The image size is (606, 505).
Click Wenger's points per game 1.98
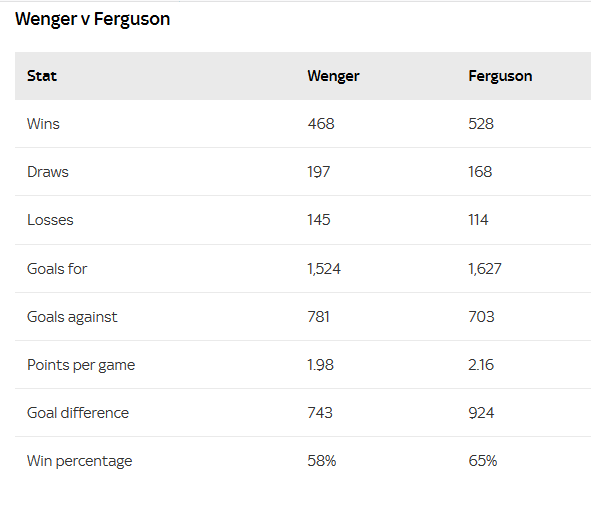point(320,365)
